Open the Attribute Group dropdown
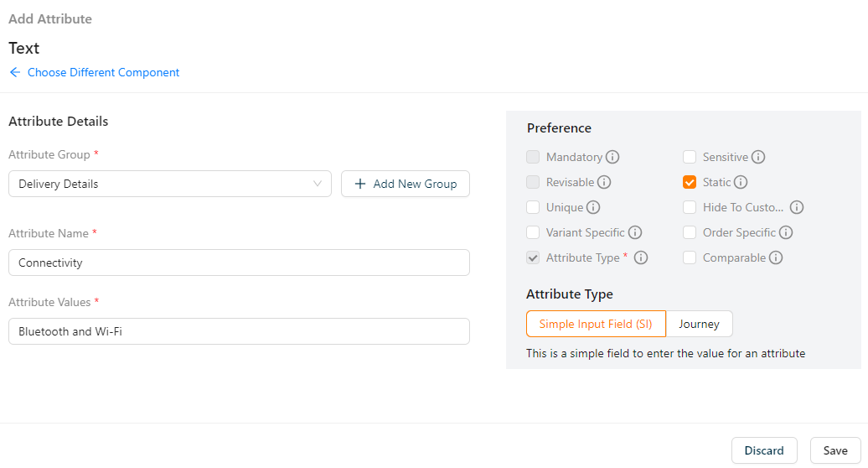Screen dimensions: 868x468 coord(170,184)
